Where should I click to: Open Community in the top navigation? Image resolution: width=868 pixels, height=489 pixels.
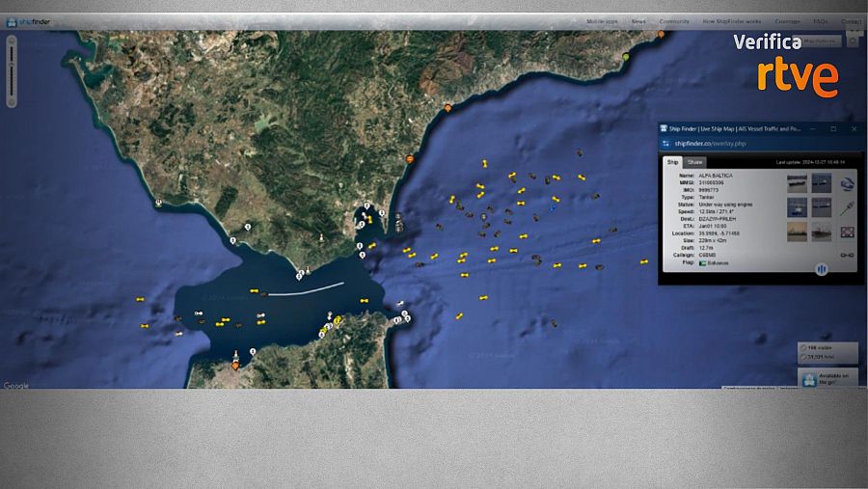674,21
